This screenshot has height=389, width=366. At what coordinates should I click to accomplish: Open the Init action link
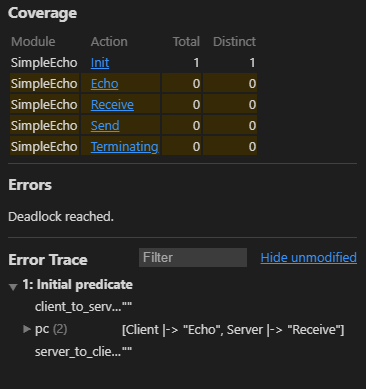pyautogui.click(x=100, y=63)
